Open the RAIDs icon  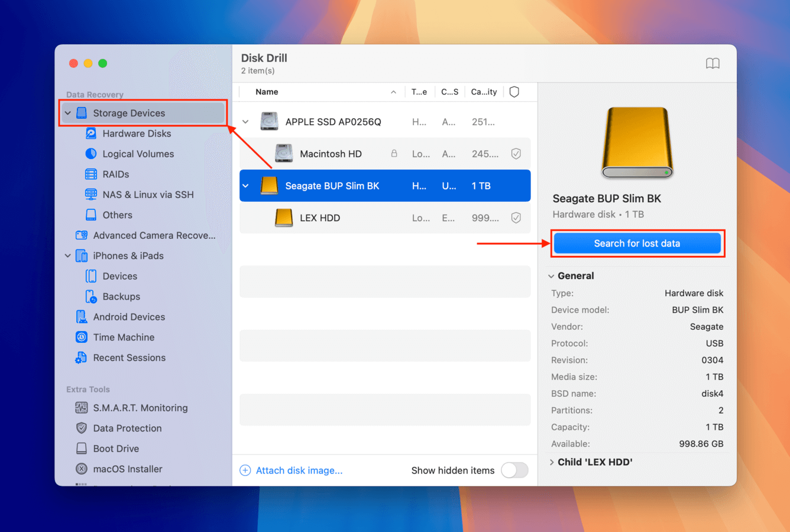pos(91,174)
